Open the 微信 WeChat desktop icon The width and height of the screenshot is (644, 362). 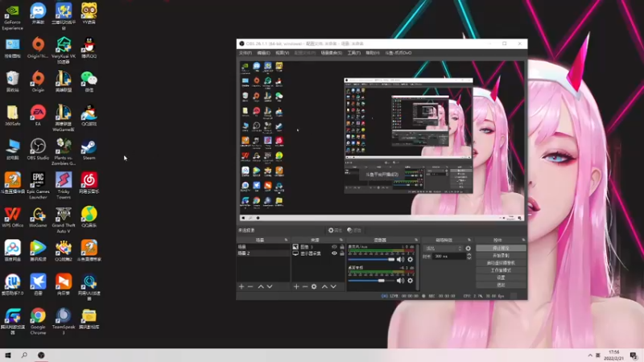coord(89,81)
